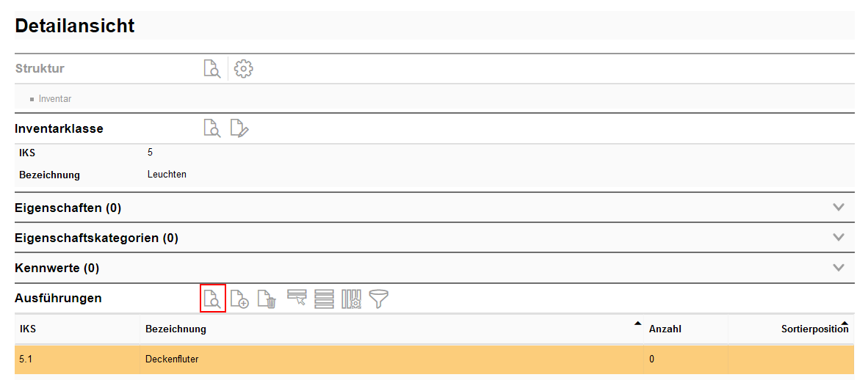This screenshot has height=380, width=868.
Task: Open column settings icon in Ausführungen
Action: [351, 299]
